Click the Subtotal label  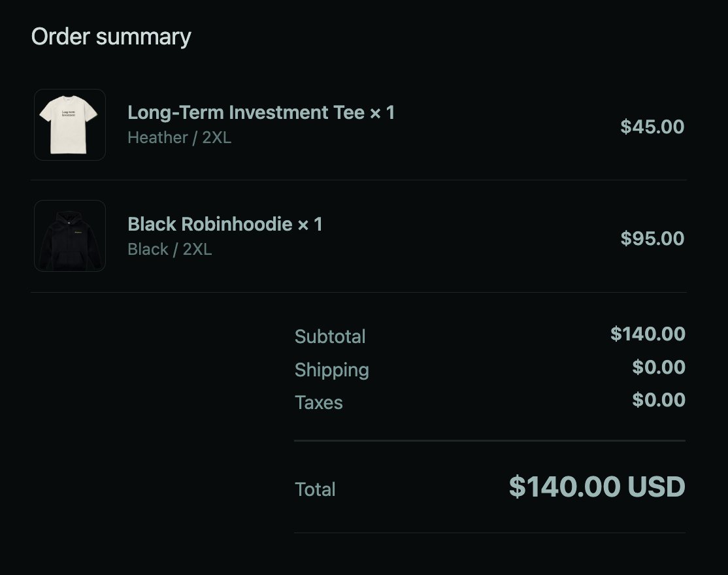[x=330, y=337]
